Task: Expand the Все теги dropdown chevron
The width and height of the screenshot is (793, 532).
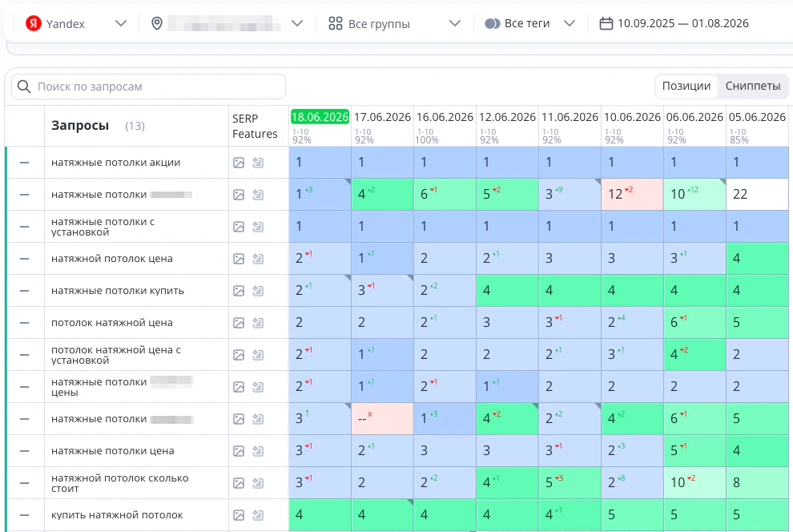Action: point(570,23)
